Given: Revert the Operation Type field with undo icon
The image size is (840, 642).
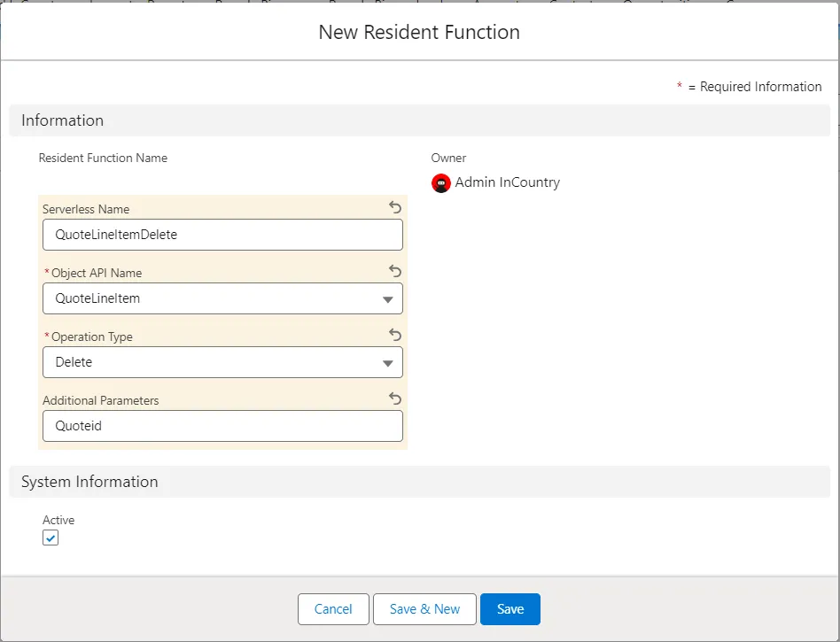Looking at the screenshot, I should [x=395, y=336].
